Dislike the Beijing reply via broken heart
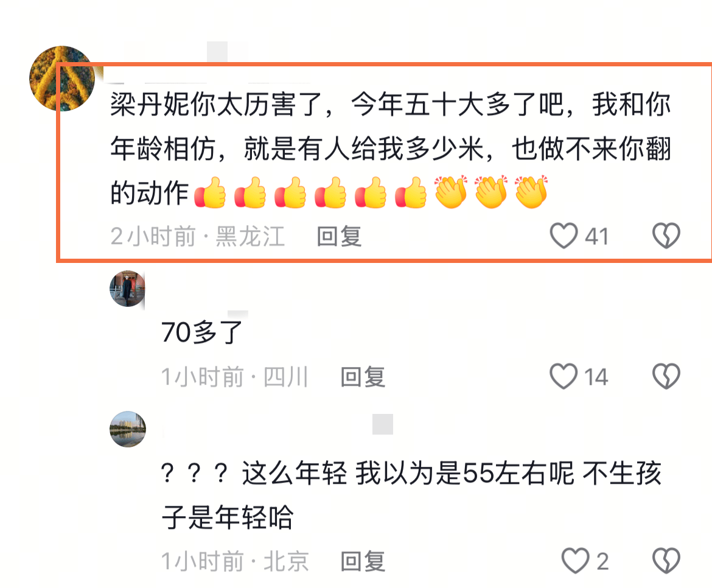Screen dimensions: 712x588 point(666,561)
